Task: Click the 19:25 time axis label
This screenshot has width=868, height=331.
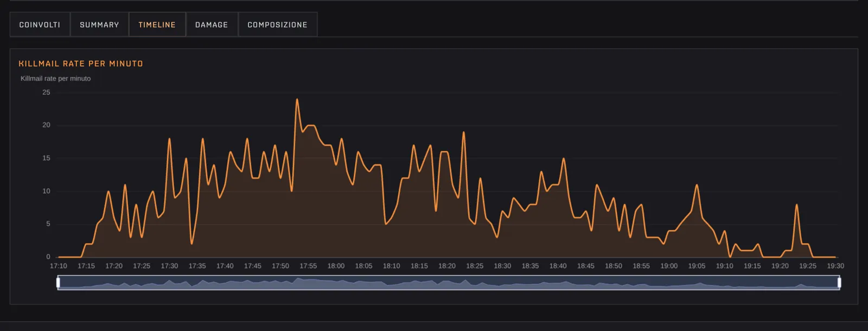Action: click(x=808, y=266)
